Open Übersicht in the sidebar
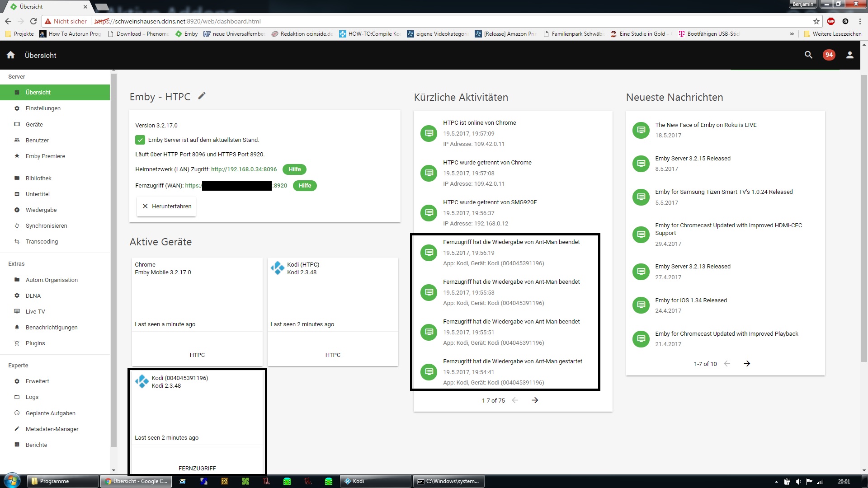868x488 pixels. [x=55, y=92]
